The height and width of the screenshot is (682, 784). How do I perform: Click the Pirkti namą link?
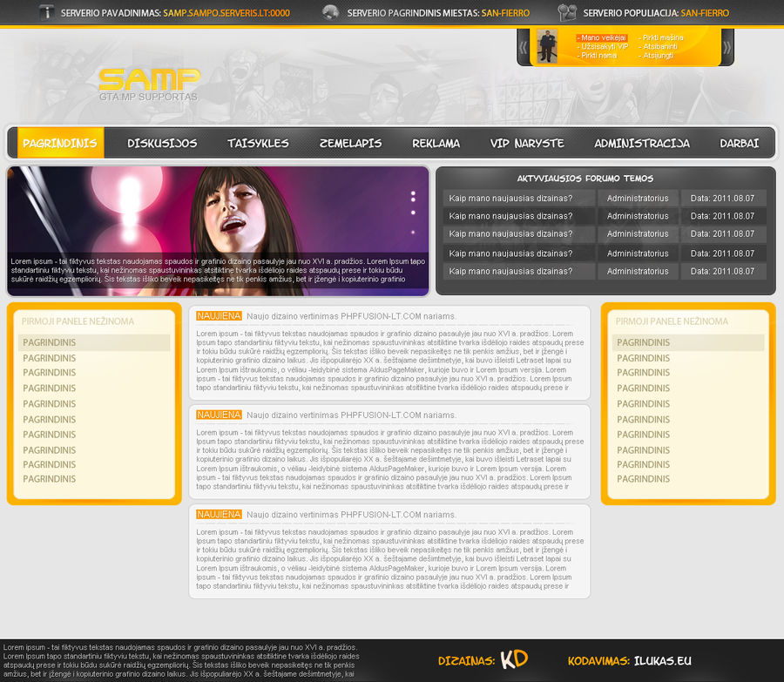[x=597, y=56]
